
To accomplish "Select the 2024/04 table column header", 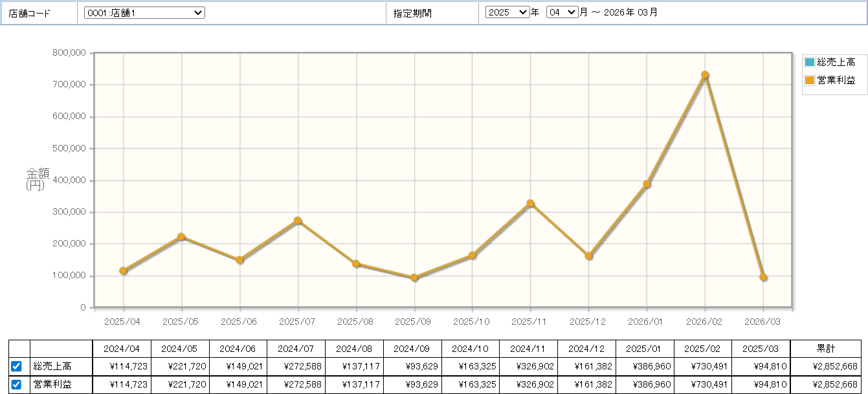I will 122,349.
